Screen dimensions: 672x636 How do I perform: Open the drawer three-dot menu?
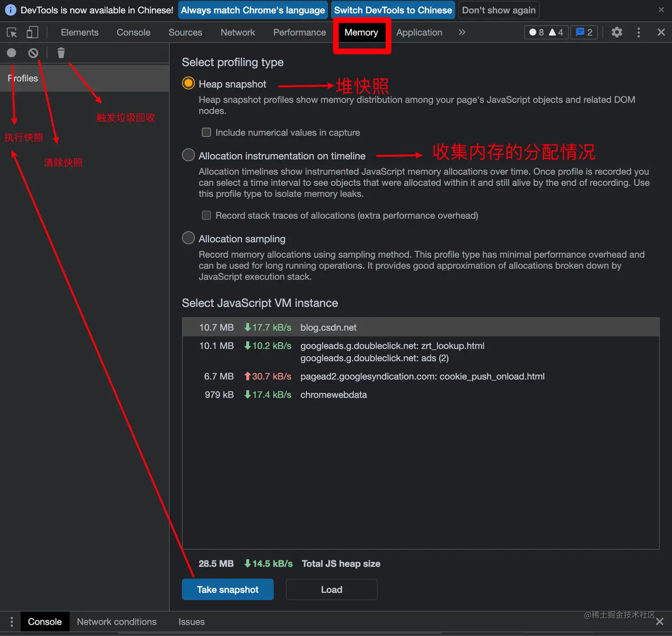(x=12, y=621)
